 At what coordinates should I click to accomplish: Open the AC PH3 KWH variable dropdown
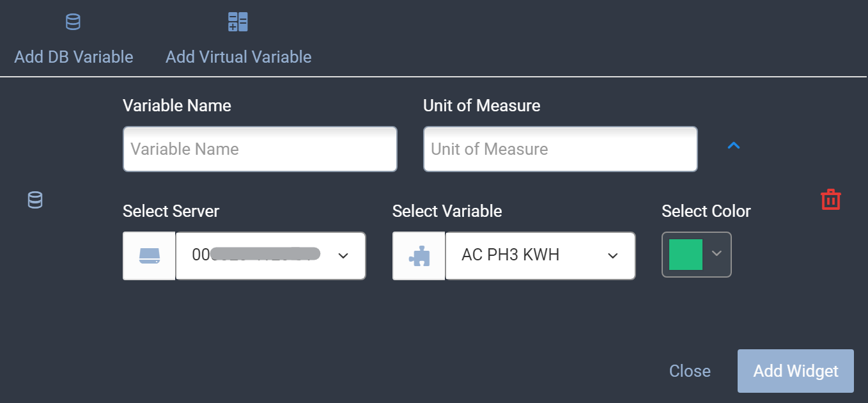click(539, 256)
